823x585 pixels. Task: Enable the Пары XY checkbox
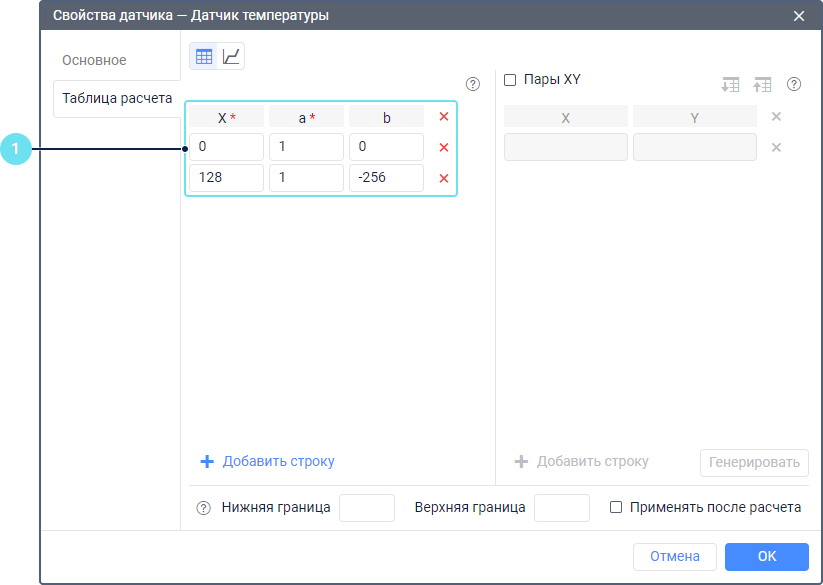pyautogui.click(x=510, y=80)
